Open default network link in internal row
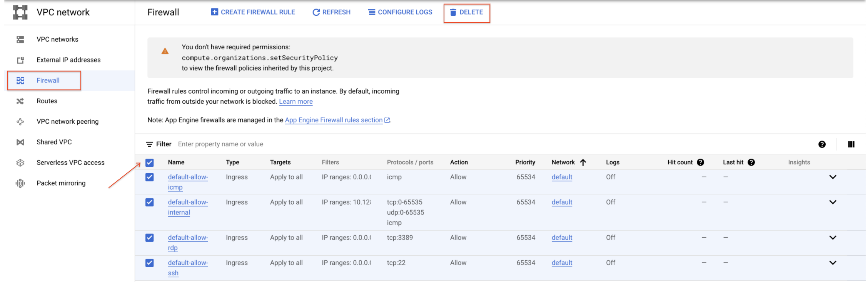This screenshot has width=868, height=285. point(562,202)
